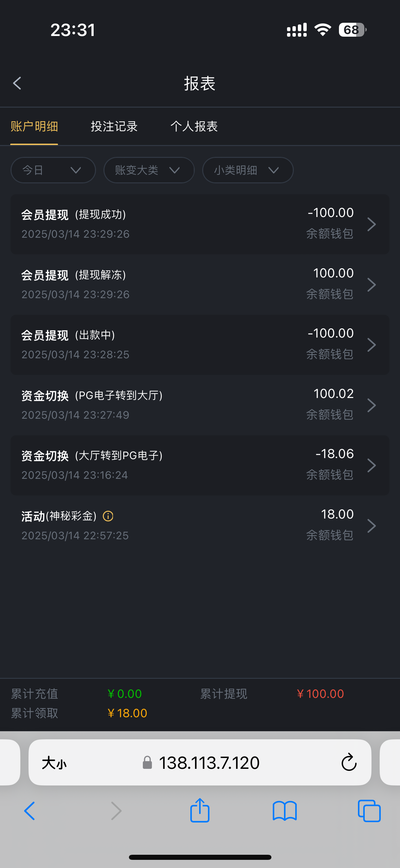Expand the 今日 date filter dropdown

coord(53,170)
